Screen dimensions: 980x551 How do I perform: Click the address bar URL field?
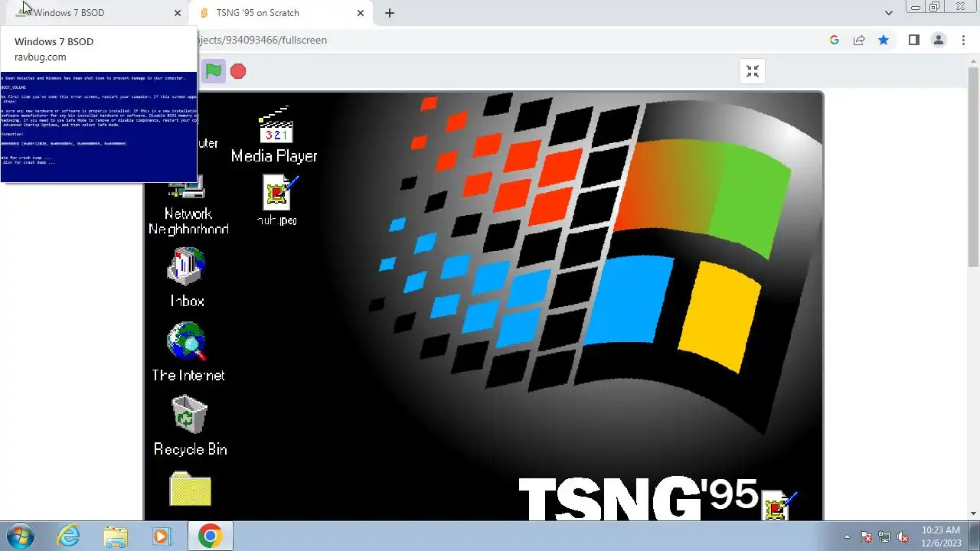tap(505, 40)
